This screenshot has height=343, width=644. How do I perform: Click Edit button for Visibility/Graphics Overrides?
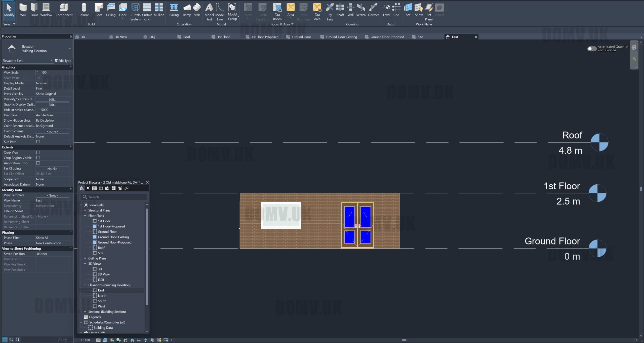(x=52, y=99)
